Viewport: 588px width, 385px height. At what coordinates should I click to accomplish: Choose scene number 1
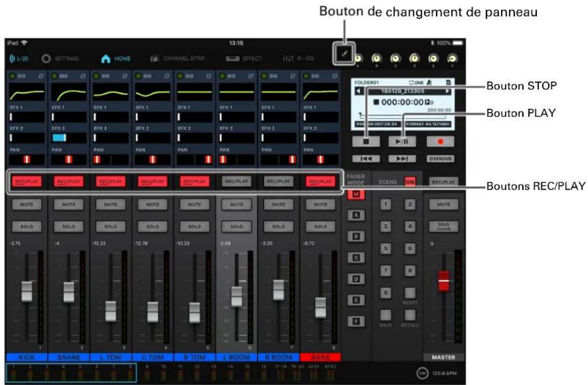(x=386, y=204)
